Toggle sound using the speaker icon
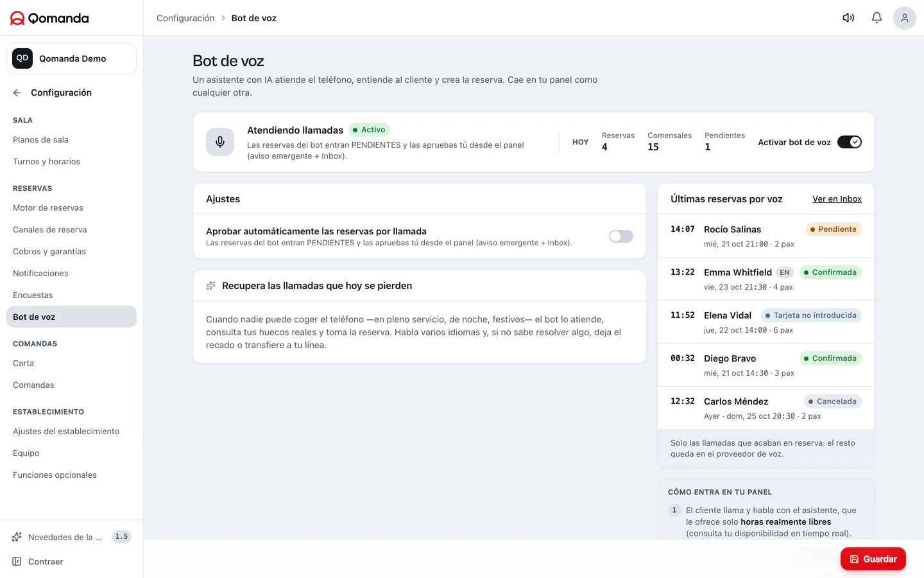The height and width of the screenshot is (578, 924). 848,18
